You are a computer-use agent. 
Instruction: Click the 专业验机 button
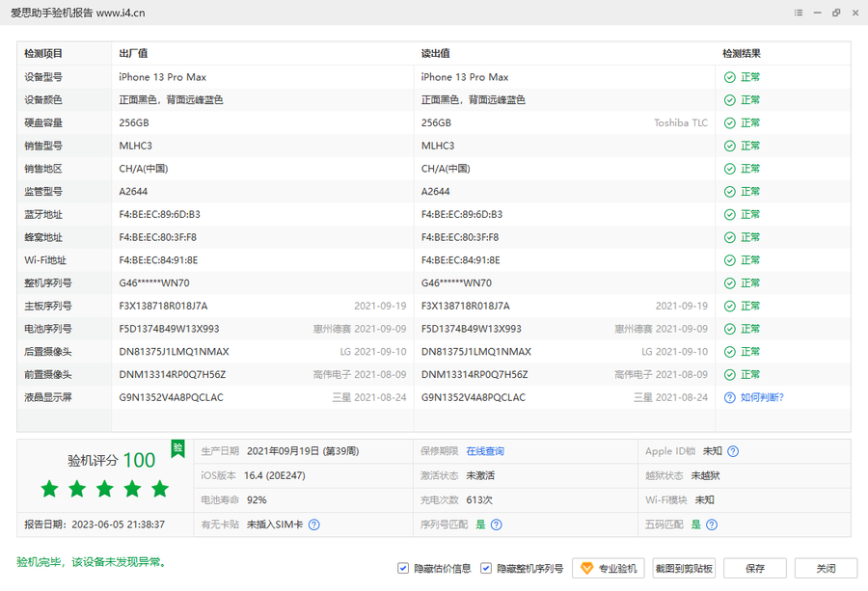[x=608, y=569]
